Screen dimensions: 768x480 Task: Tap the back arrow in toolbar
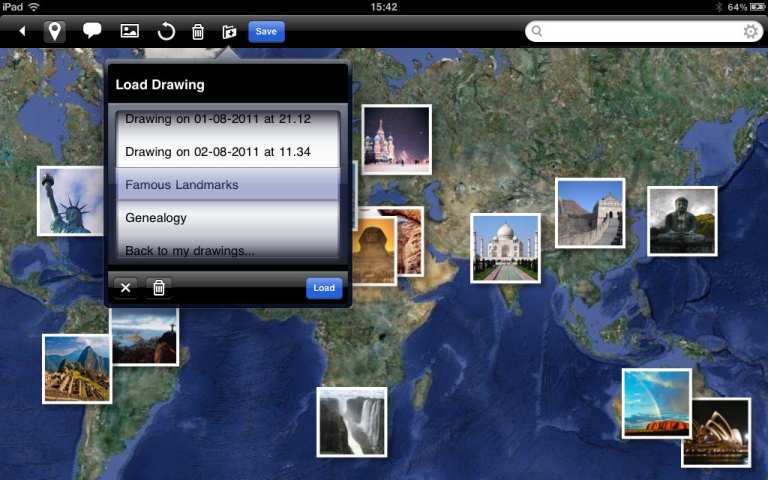(22, 31)
